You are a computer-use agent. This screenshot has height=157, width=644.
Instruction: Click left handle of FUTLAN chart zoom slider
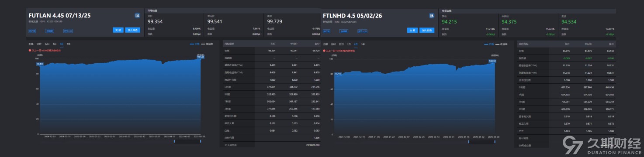175,141
